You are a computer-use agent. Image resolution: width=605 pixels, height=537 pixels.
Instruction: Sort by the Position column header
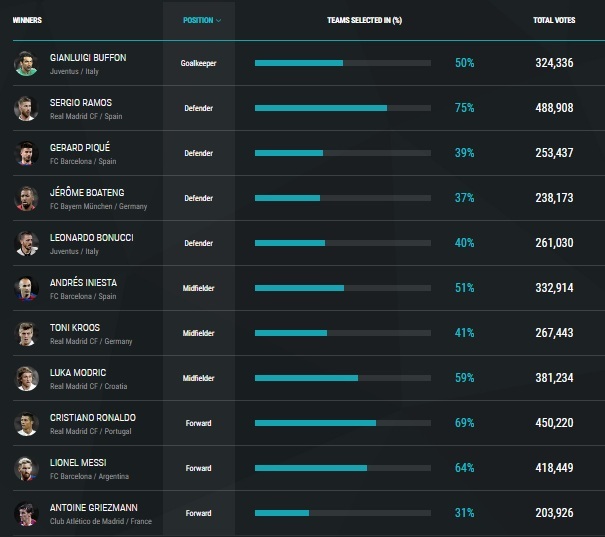198,20
